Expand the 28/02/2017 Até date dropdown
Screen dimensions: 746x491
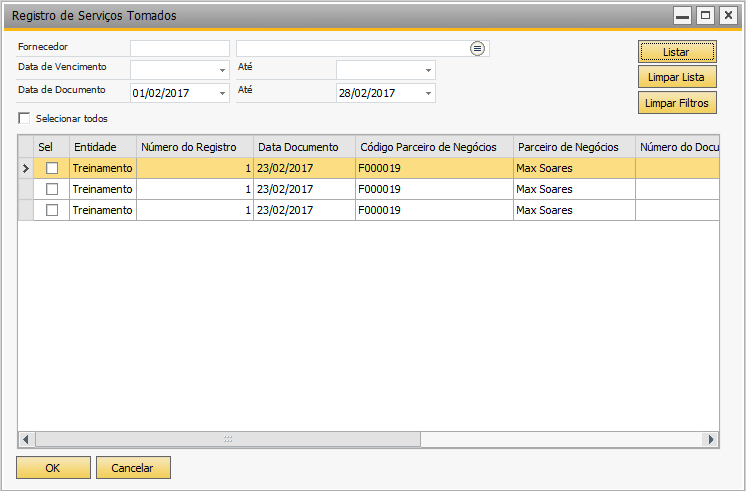[x=428, y=93]
